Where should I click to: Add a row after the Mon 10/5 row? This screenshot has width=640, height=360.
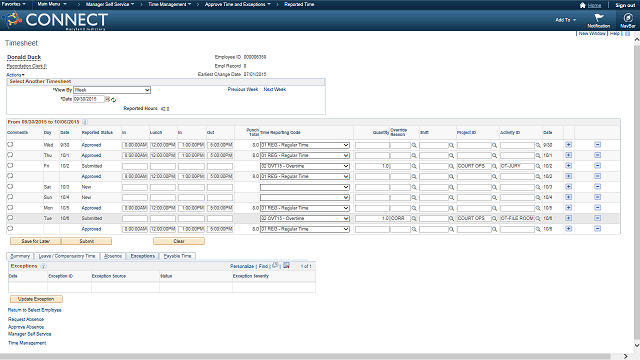(x=569, y=208)
